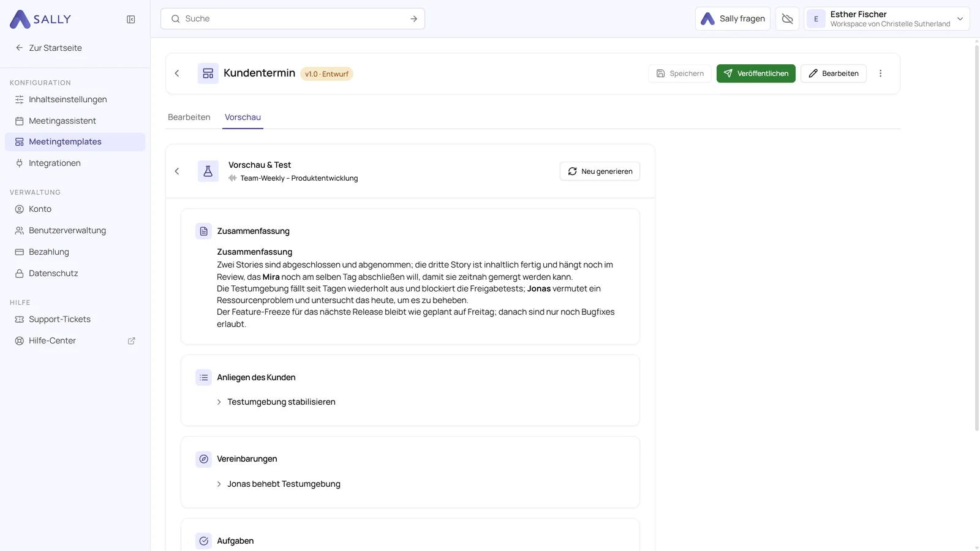Click the Vereinbarungen heading

click(247, 459)
